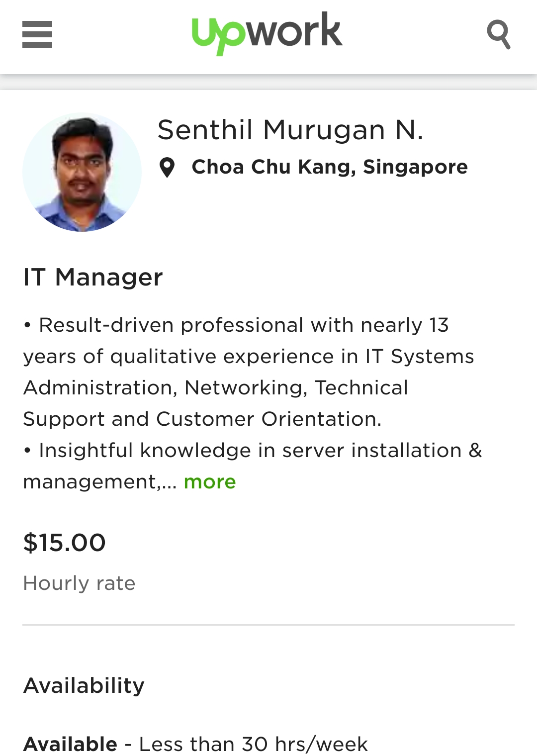Click the Administration, Networking, Technical line
This screenshot has width=537, height=756.
click(x=216, y=388)
